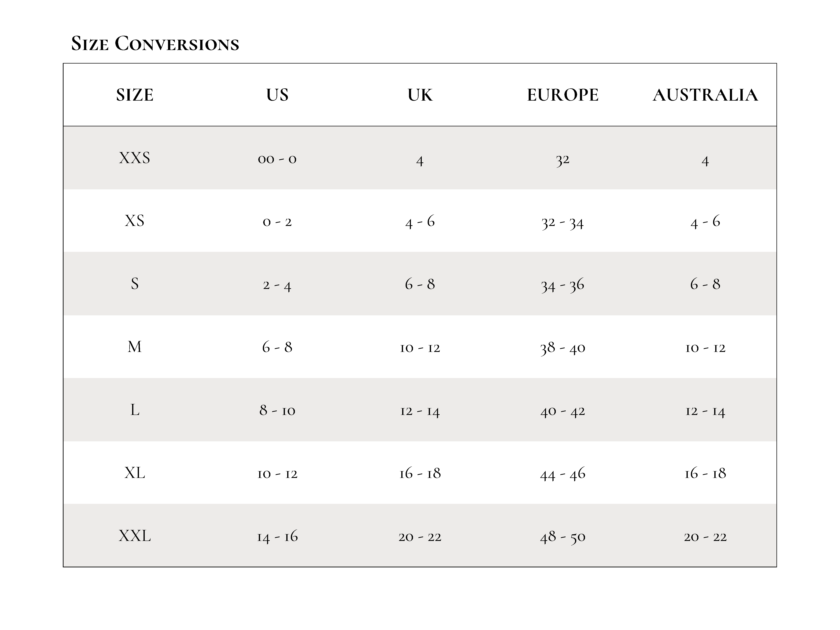The width and height of the screenshot is (840, 630).
Task: Select the SIZE column header
Action: pyautogui.click(x=135, y=95)
